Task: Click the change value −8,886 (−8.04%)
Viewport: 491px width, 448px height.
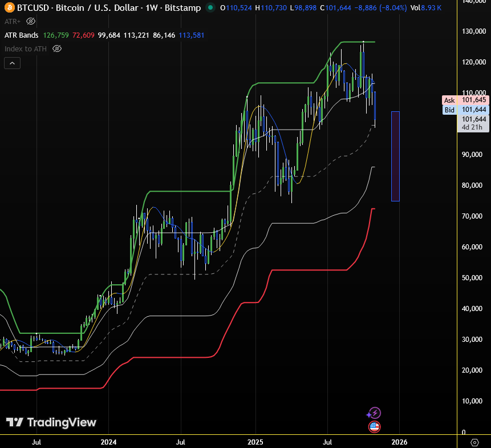Action: [380, 8]
